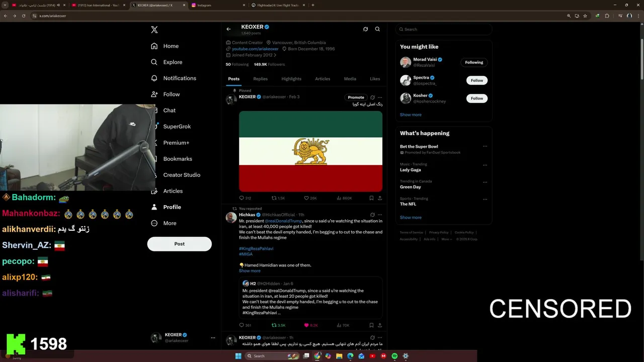Screen dimensions: 644x362
Task: Switch to the Instagram browser tab
Action: (x=217, y=5)
